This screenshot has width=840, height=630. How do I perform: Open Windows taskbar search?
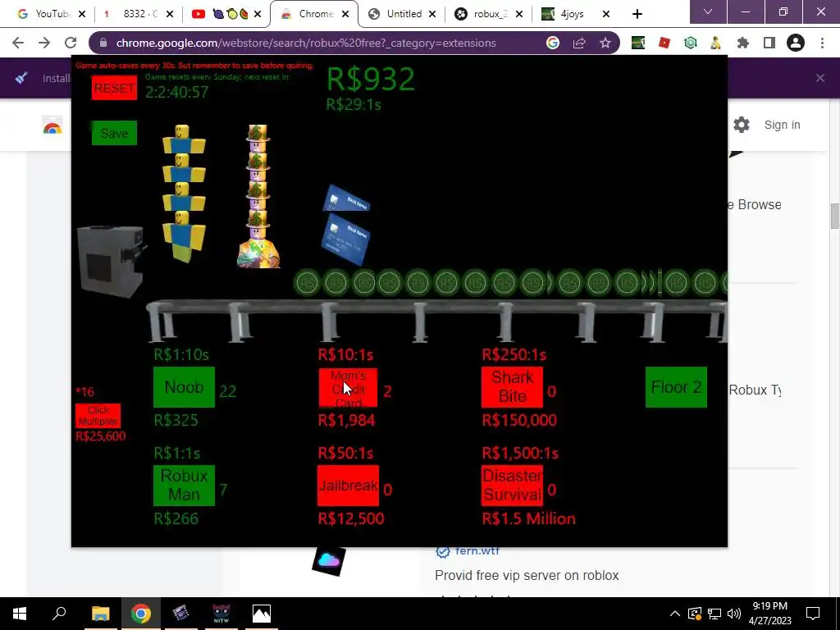59,614
